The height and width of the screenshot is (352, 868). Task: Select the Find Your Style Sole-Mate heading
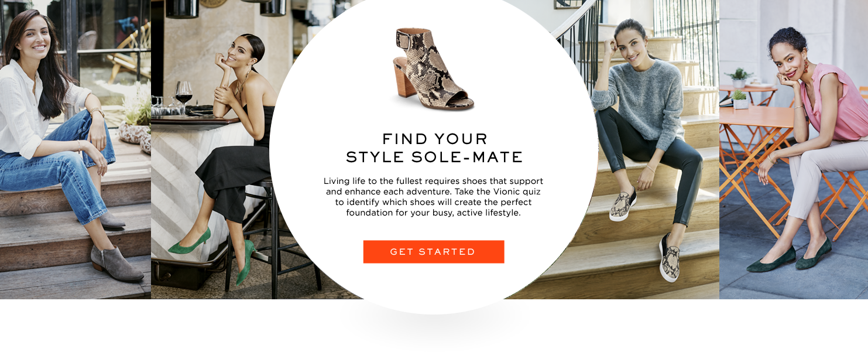(x=434, y=148)
